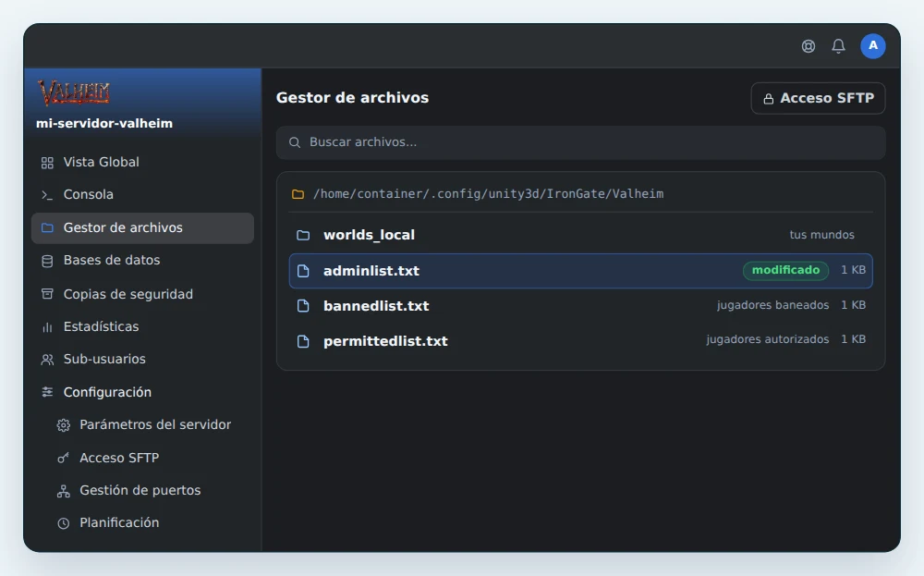Open notifications bell icon
The width and height of the screenshot is (924, 576).
pos(839,46)
